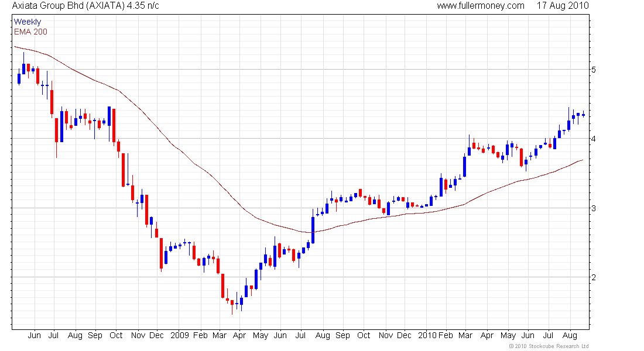The width and height of the screenshot is (644, 351).
Task: Click the red 'EMA 200' legend label
Action: tap(30, 32)
